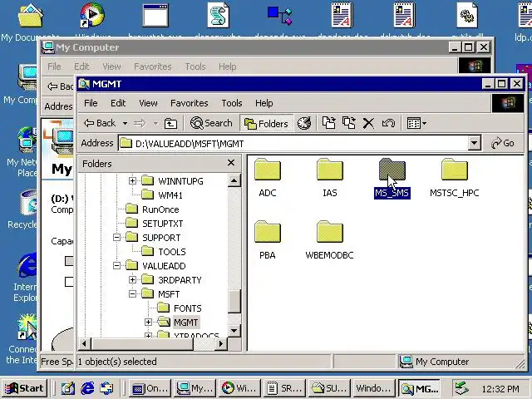
Task: Click the Go button
Action: tap(503, 143)
